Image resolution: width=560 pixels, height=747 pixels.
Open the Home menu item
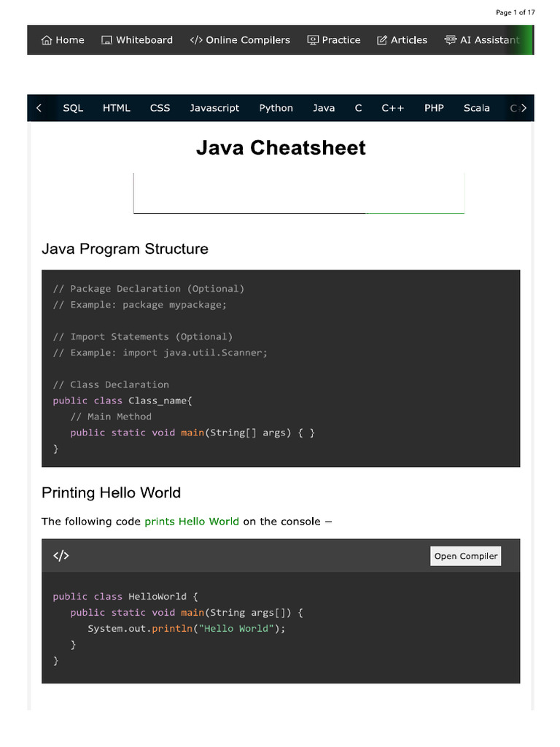(x=63, y=40)
